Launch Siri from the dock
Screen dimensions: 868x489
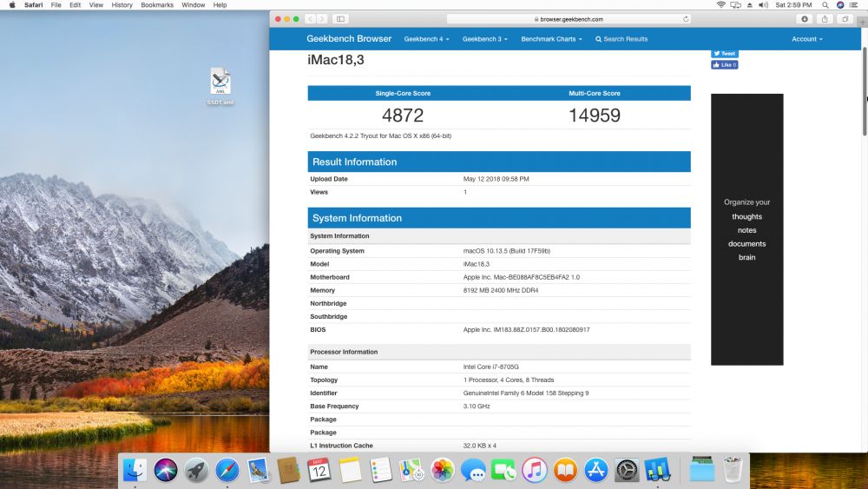166,470
